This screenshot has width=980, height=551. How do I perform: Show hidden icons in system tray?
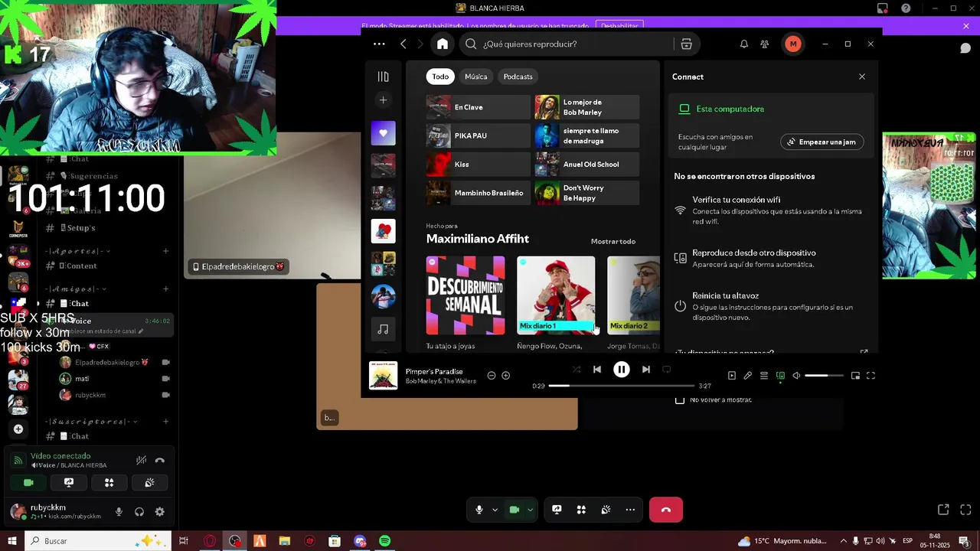point(844,541)
